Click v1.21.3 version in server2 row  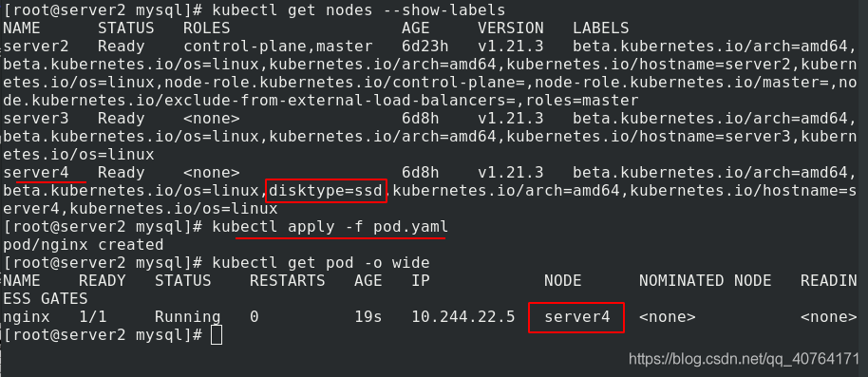(x=510, y=46)
